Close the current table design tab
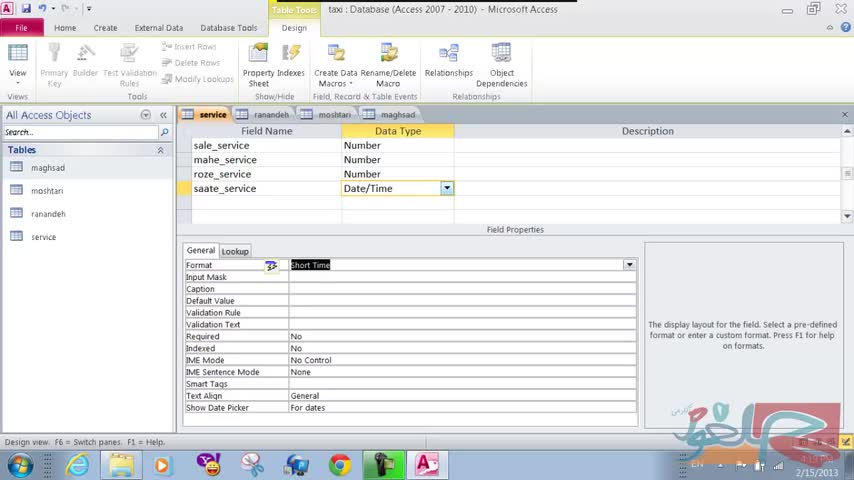The width and height of the screenshot is (854, 480). tap(845, 114)
